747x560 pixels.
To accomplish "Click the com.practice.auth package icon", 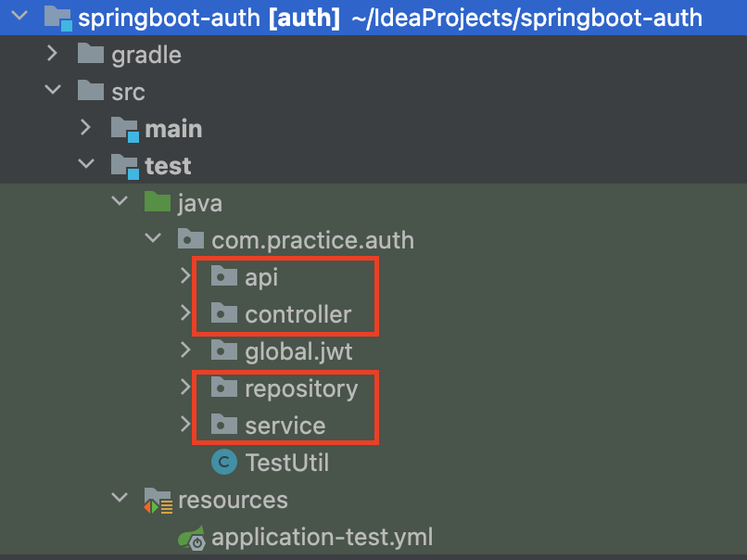I will point(191,239).
